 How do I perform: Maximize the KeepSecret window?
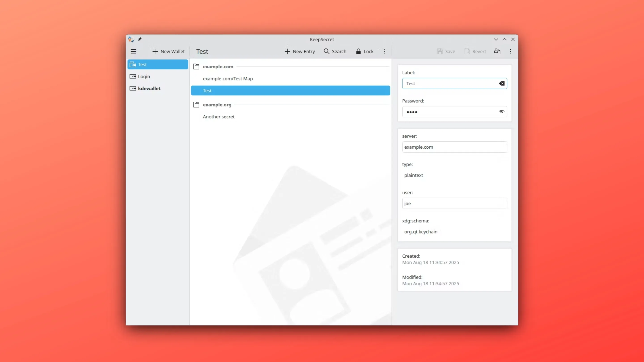pyautogui.click(x=504, y=40)
